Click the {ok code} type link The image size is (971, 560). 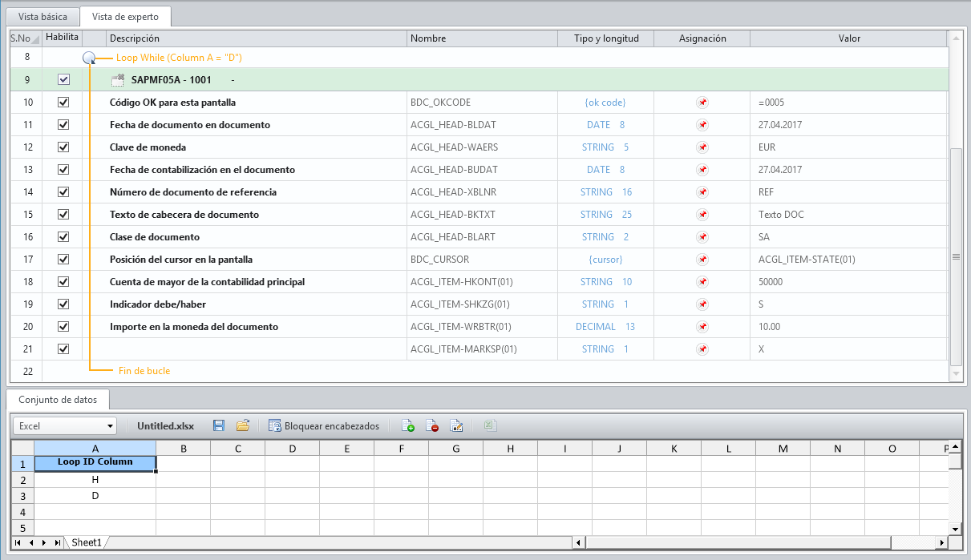605,103
